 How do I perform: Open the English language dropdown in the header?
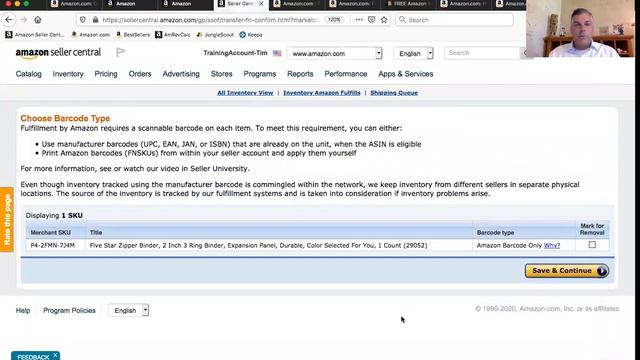coord(413,53)
